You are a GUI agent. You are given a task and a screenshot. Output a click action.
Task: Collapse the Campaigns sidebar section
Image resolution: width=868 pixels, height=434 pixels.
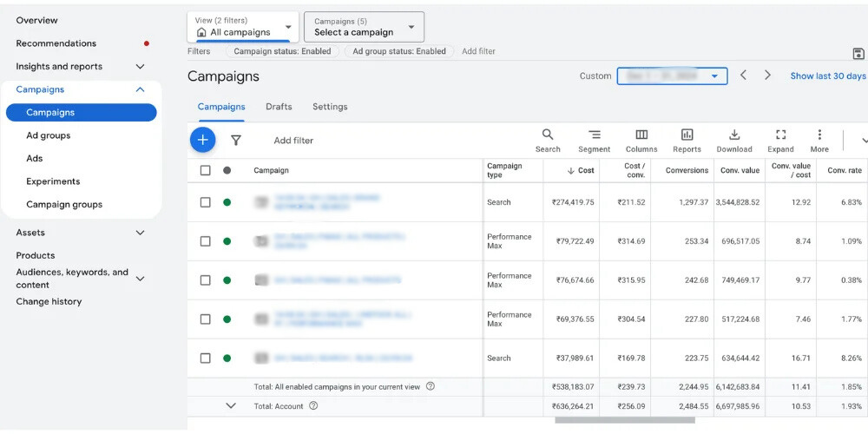pos(140,89)
